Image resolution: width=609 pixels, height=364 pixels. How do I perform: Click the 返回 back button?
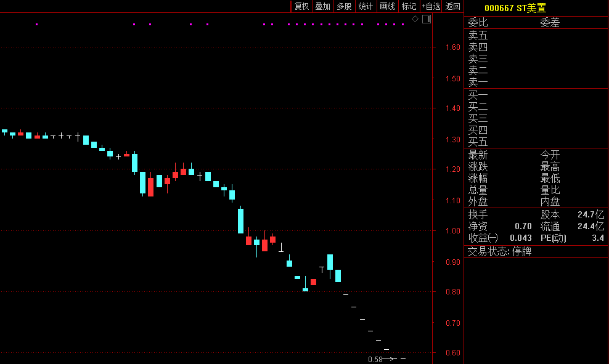click(x=453, y=6)
